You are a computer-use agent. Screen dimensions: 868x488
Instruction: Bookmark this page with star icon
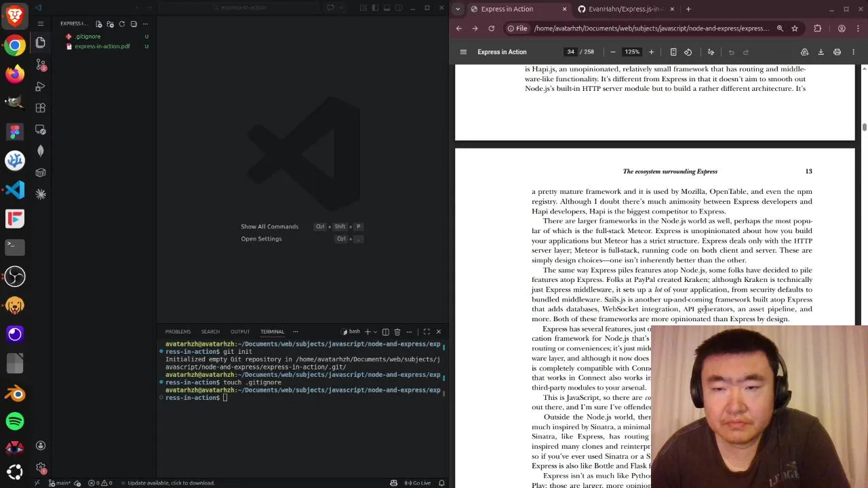coord(795,28)
